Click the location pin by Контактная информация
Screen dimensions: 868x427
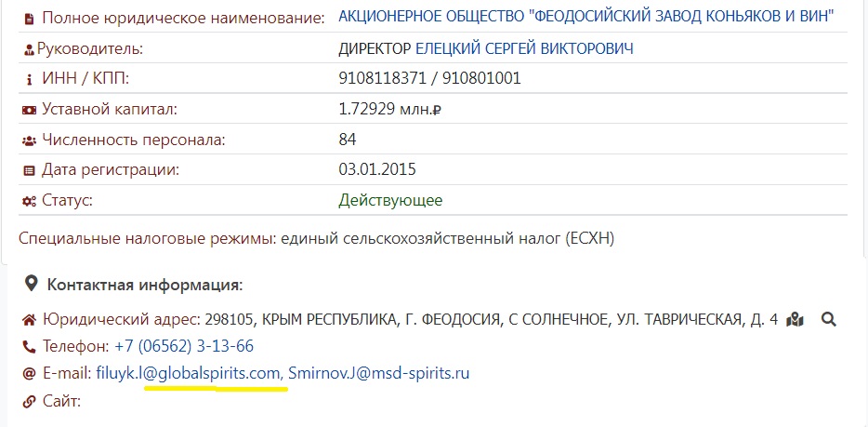point(32,283)
